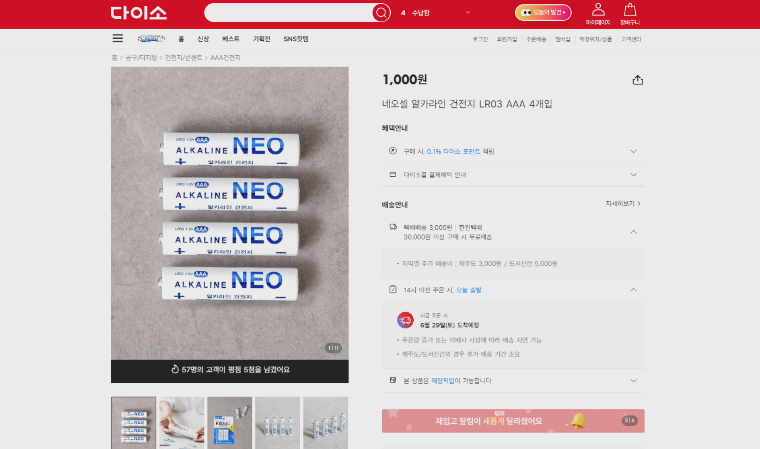Open the shopping cart icon
The width and height of the screenshot is (760, 449).
coord(630,14)
